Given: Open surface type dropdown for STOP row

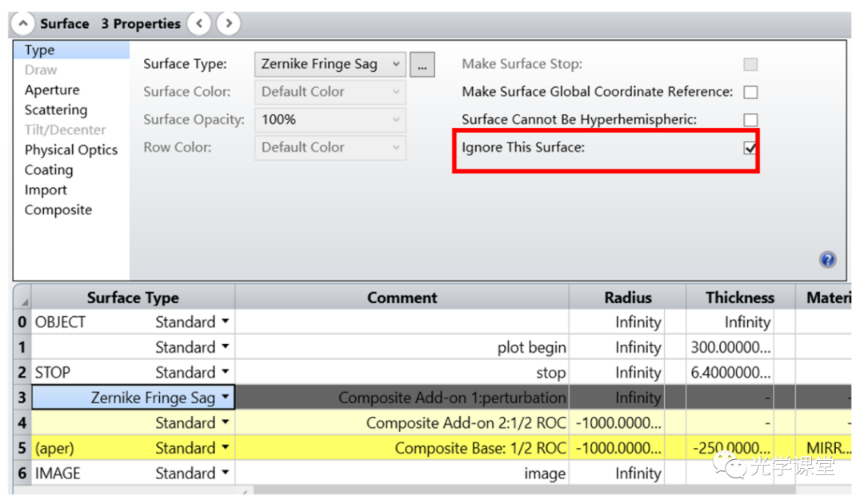Looking at the screenshot, I should tap(226, 372).
